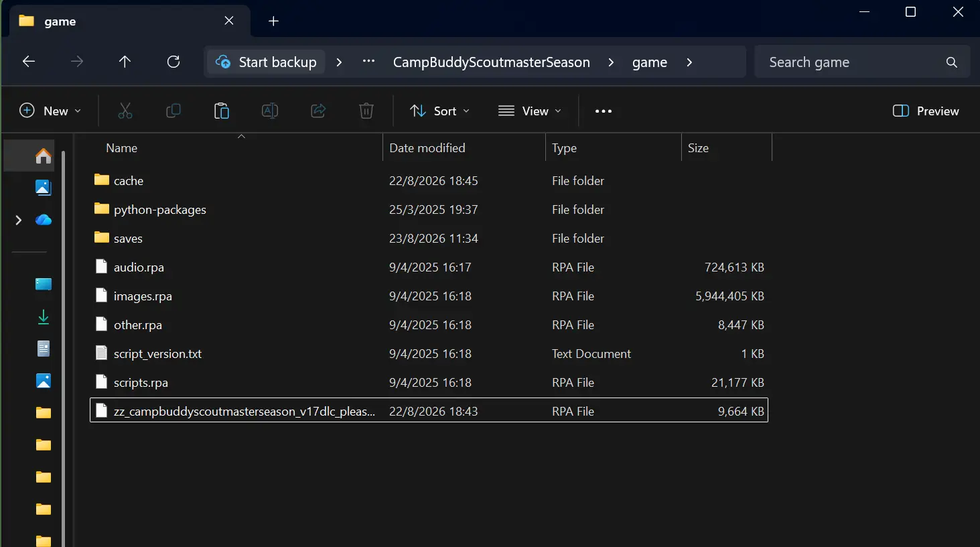Open the See more ellipsis menu
980x547 pixels.
[x=604, y=111]
